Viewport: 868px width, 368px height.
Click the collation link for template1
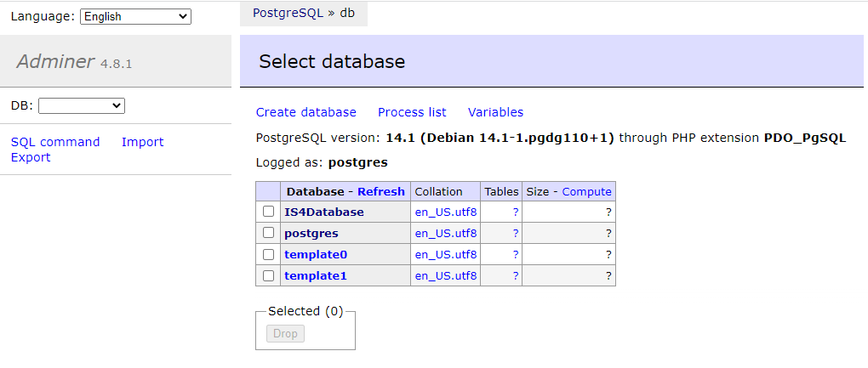[446, 275]
